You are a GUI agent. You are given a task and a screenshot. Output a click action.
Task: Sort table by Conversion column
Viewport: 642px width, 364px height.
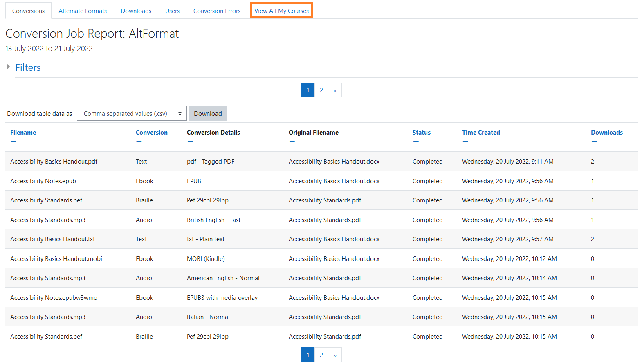point(152,133)
